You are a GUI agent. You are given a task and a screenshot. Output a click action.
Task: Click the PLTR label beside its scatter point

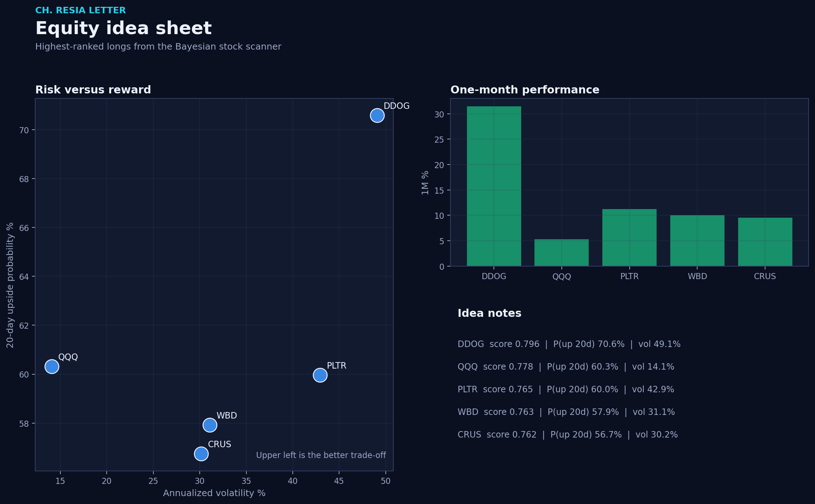[x=337, y=366]
